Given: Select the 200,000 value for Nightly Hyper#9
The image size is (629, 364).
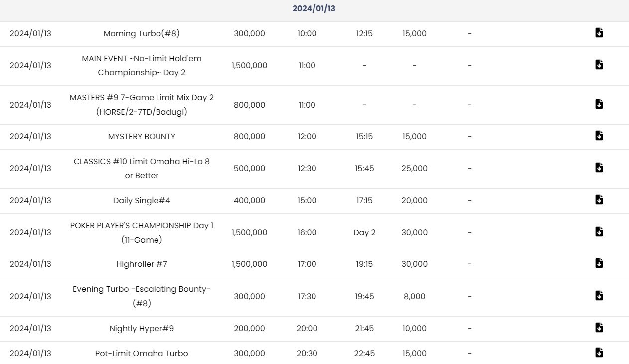Looking at the screenshot, I should click(x=249, y=328).
